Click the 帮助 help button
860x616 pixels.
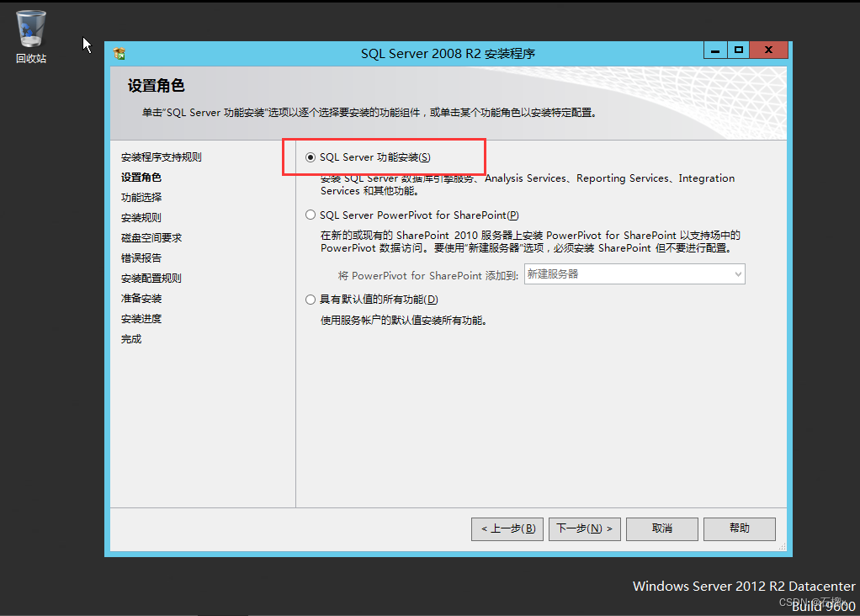740,528
